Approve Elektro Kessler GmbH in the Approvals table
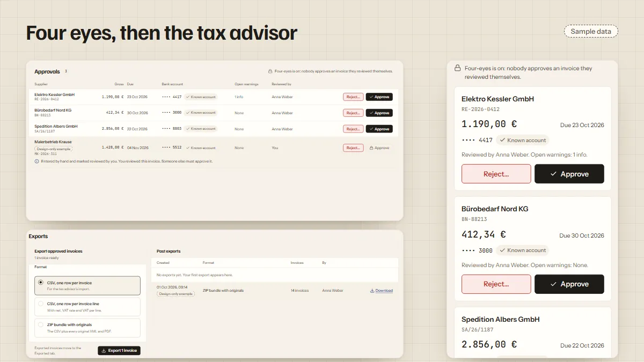Viewport: 644px width, 362px height. click(379, 97)
